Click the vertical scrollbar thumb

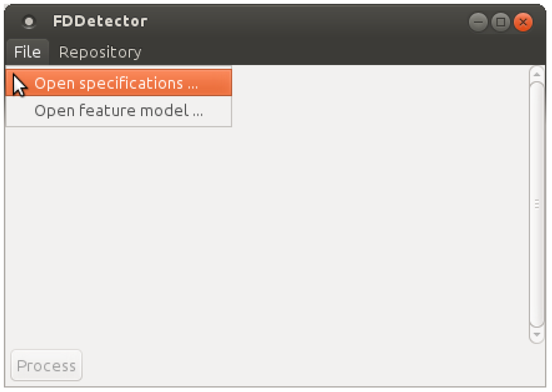(x=537, y=162)
